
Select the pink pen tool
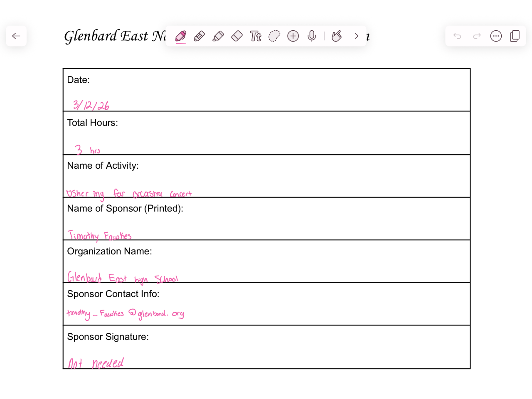(181, 36)
